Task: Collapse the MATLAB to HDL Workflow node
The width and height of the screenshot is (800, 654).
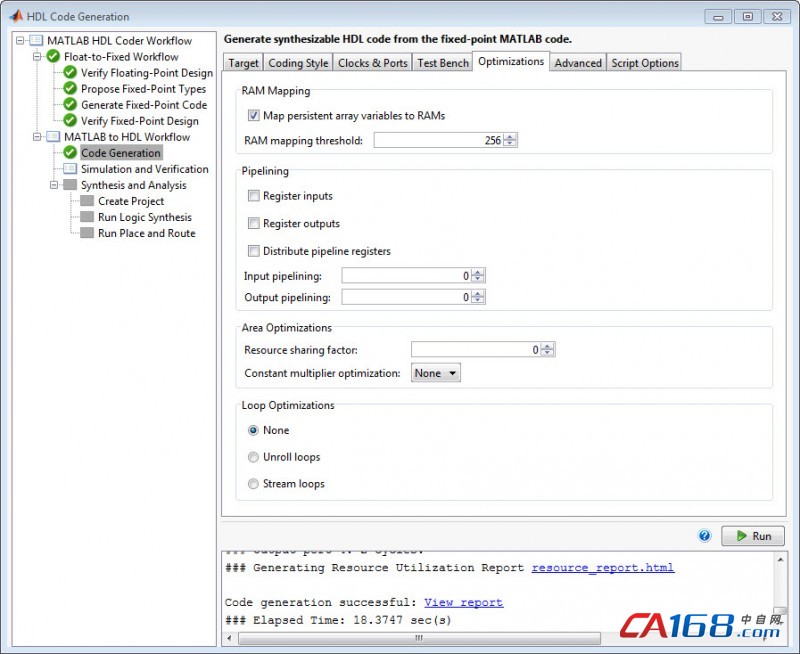Action: pyautogui.click(x=37, y=137)
